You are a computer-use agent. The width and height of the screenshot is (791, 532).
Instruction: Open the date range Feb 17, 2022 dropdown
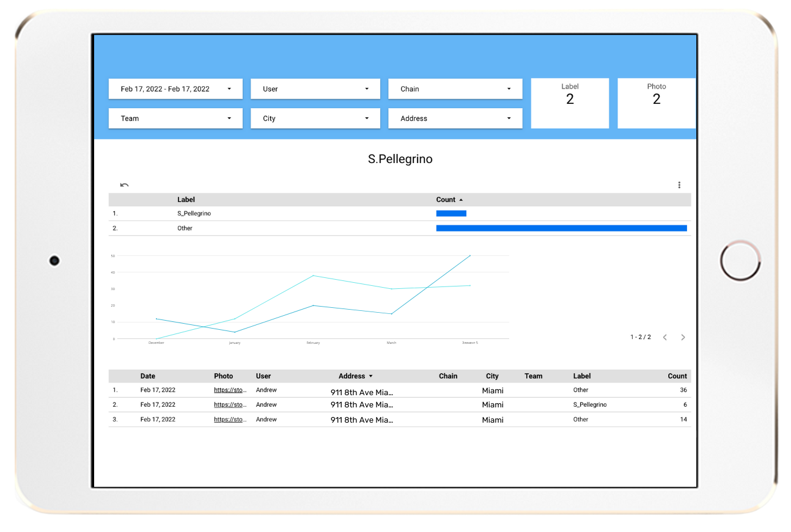[175, 89]
